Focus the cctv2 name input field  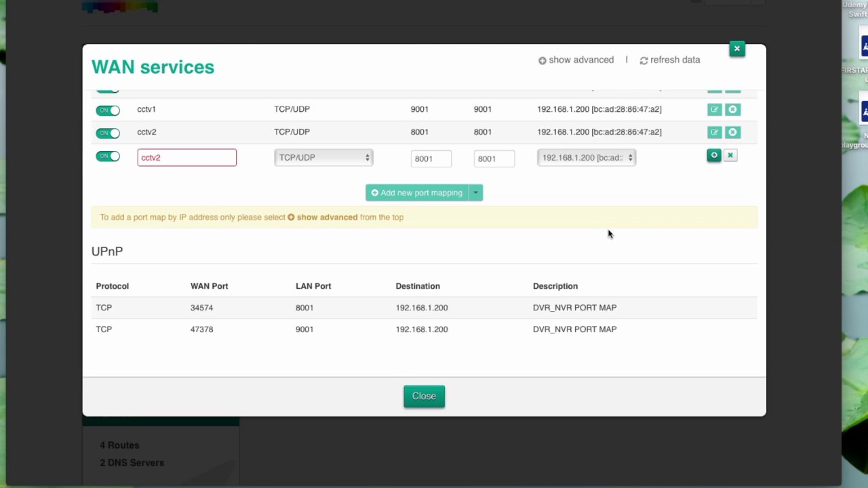coord(186,157)
